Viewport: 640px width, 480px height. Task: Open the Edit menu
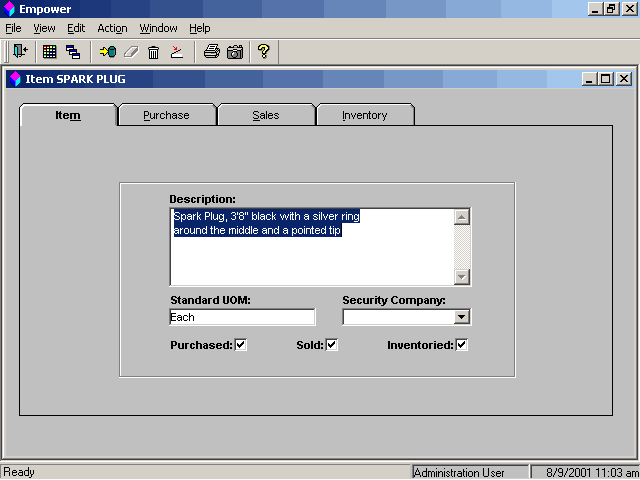(x=76, y=28)
